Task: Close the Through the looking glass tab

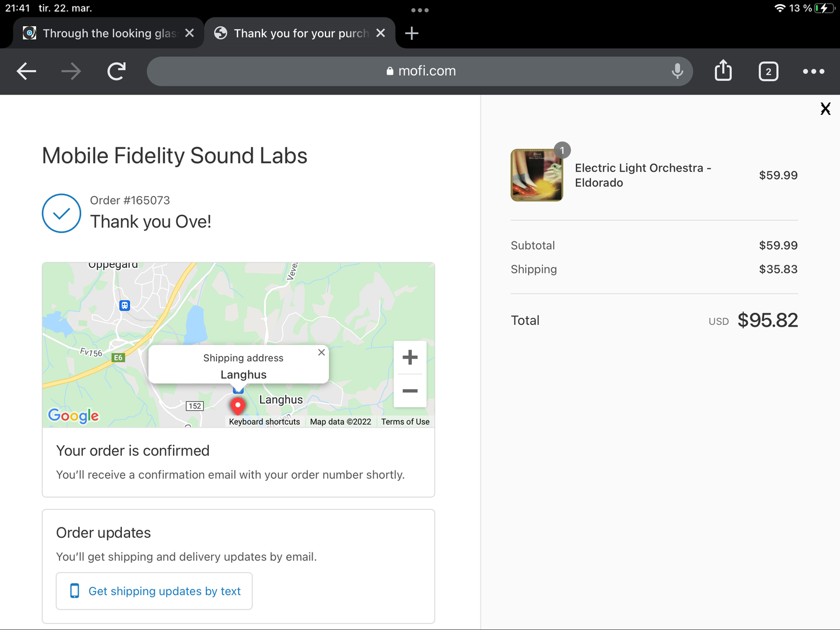Action: [190, 33]
